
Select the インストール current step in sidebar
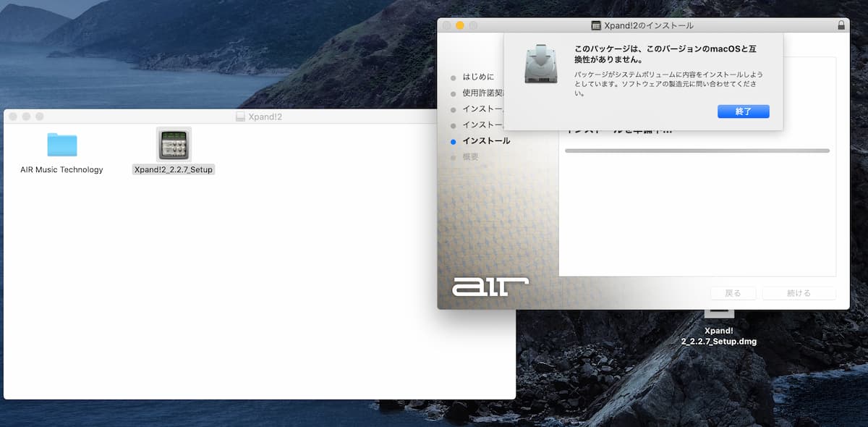(486, 141)
